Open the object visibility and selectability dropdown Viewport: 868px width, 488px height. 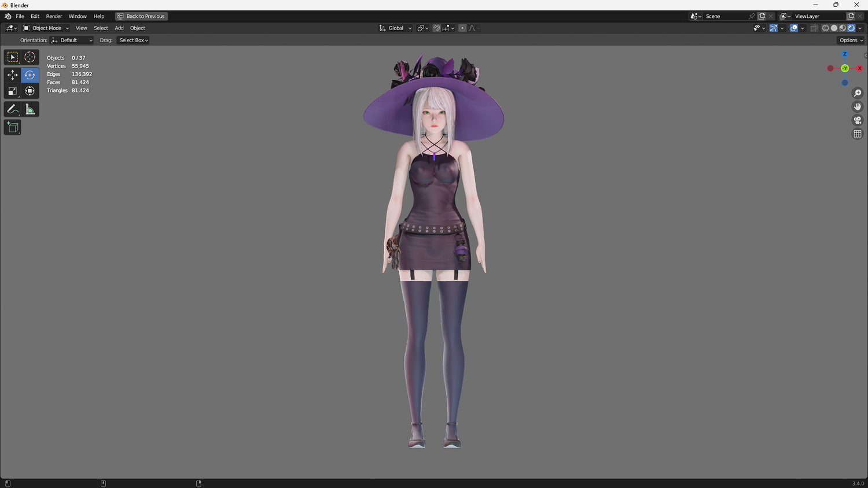[x=759, y=28]
